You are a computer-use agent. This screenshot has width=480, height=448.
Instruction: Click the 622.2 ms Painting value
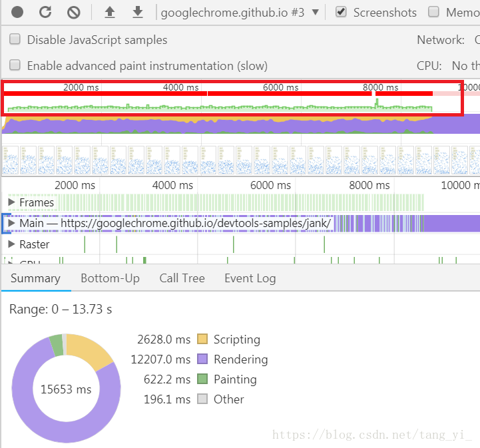pyautogui.click(x=167, y=379)
